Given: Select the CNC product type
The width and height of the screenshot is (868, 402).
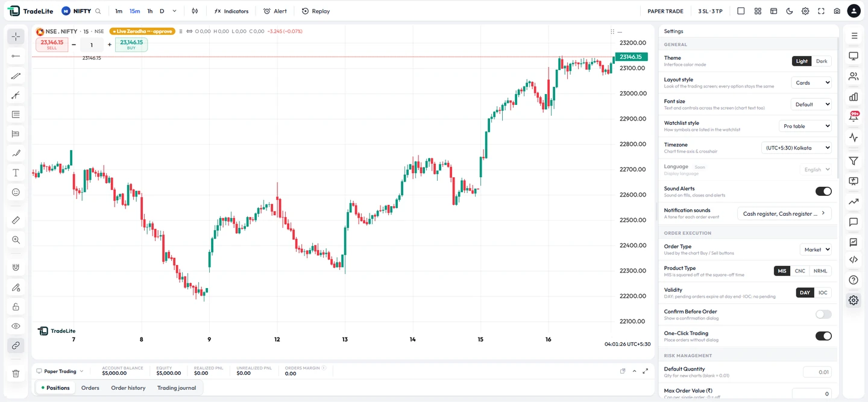Looking at the screenshot, I should 800,271.
